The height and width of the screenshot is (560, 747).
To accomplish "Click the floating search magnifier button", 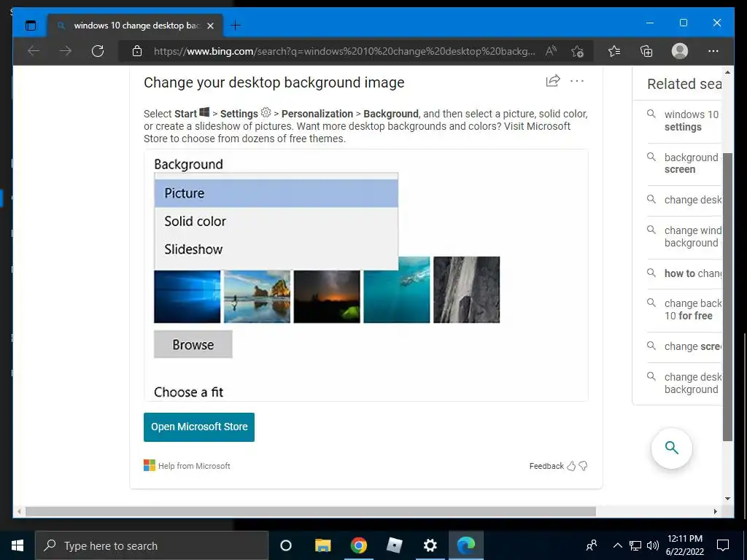I will click(671, 448).
